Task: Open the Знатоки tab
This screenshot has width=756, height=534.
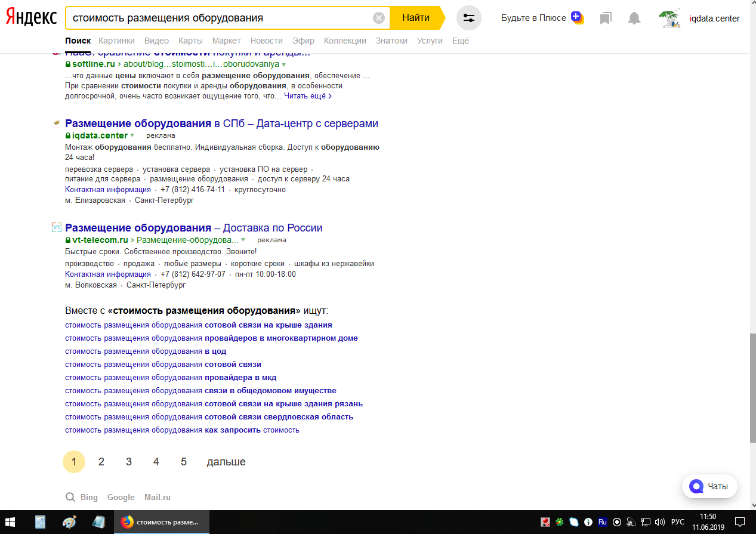Action: pos(391,41)
